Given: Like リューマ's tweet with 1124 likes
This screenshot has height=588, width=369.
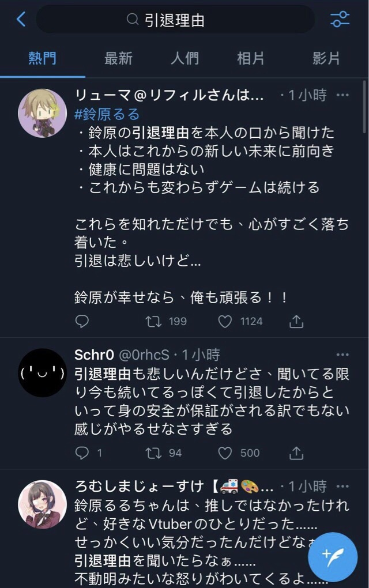Looking at the screenshot, I should 225,321.
